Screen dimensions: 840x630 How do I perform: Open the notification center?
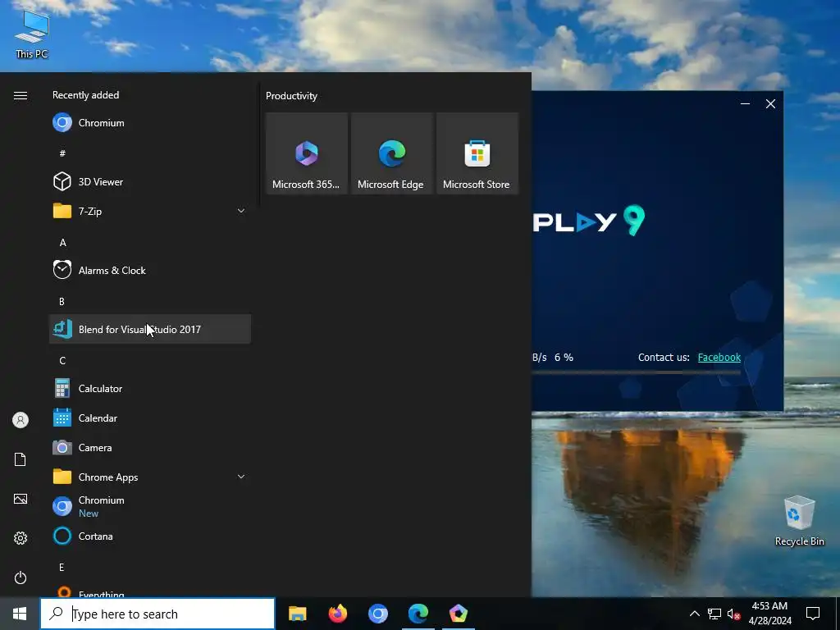813,614
